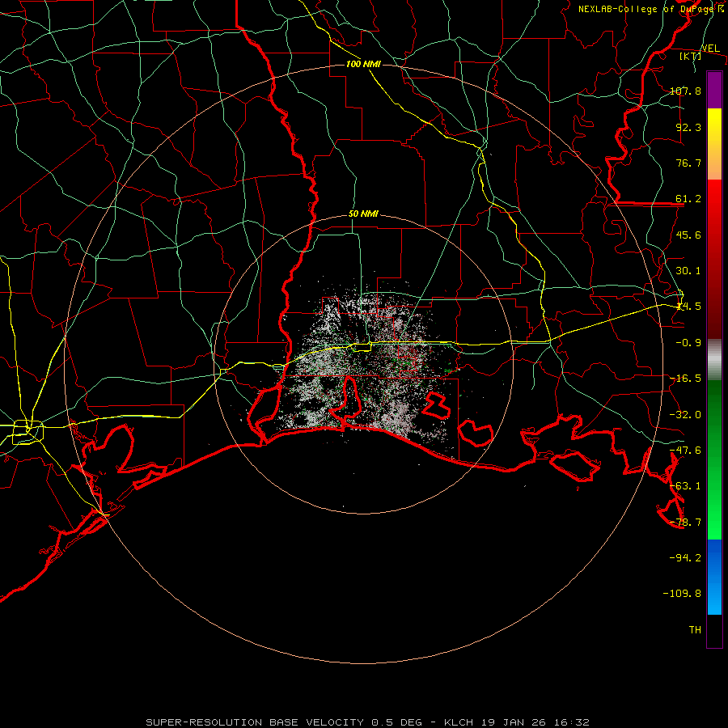The image size is (728, 728).
Task: Select the -47.6 scale value
Action: pos(686,451)
